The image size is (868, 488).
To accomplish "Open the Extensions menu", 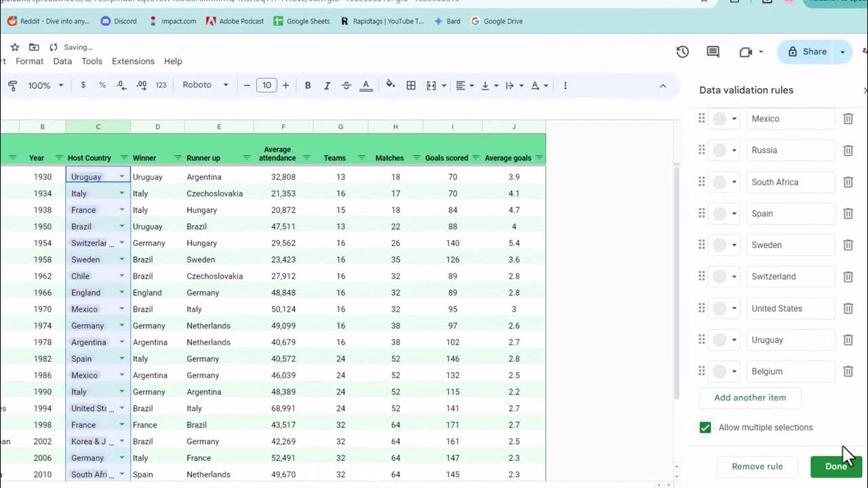I will pos(133,61).
